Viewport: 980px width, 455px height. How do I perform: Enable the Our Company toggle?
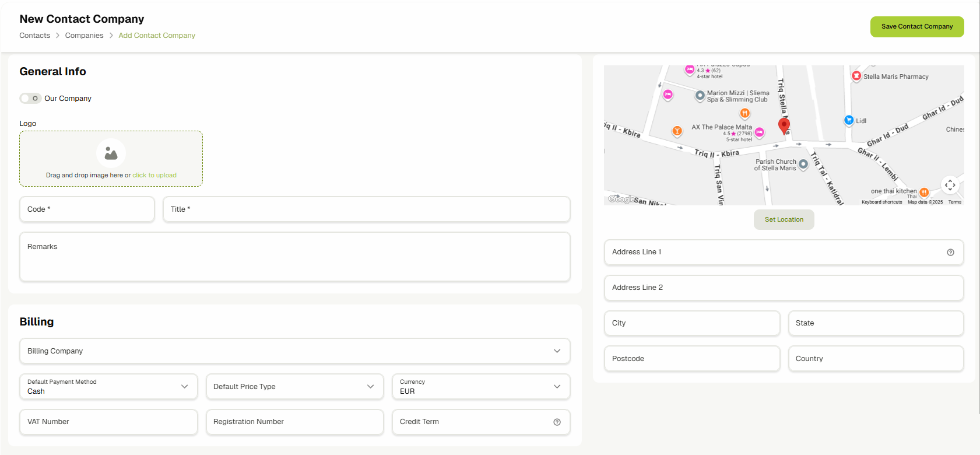click(x=30, y=99)
